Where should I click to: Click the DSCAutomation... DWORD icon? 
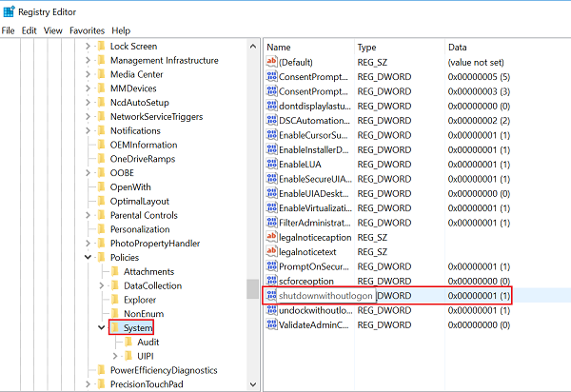[x=271, y=121]
